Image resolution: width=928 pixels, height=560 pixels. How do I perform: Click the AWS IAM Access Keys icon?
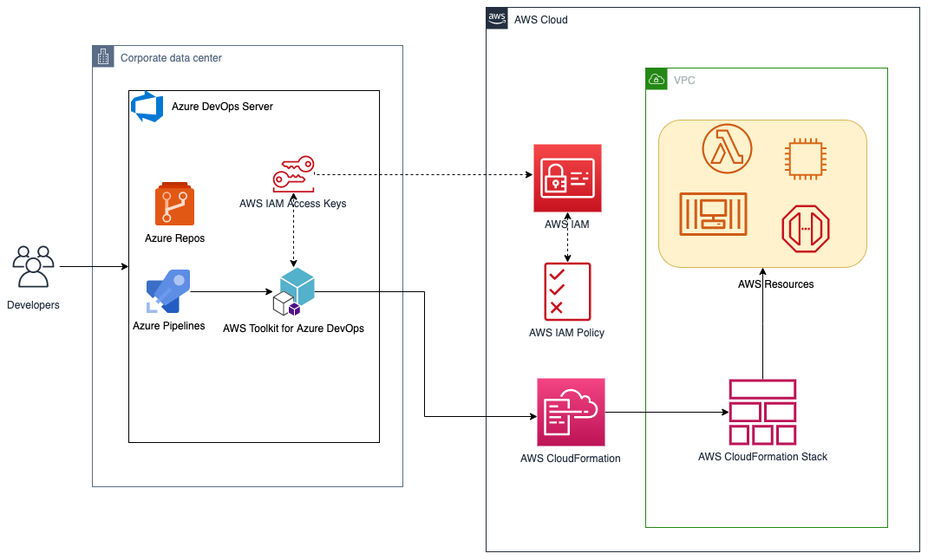click(293, 174)
